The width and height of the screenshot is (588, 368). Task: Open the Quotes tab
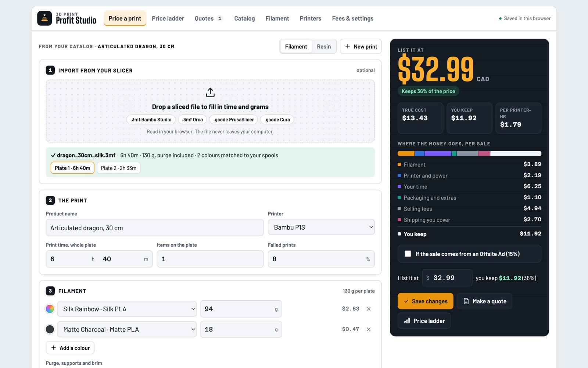tap(208, 18)
